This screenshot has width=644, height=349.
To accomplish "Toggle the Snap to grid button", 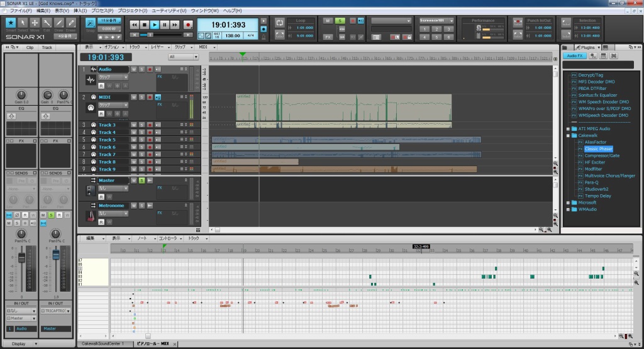I will [91, 23].
